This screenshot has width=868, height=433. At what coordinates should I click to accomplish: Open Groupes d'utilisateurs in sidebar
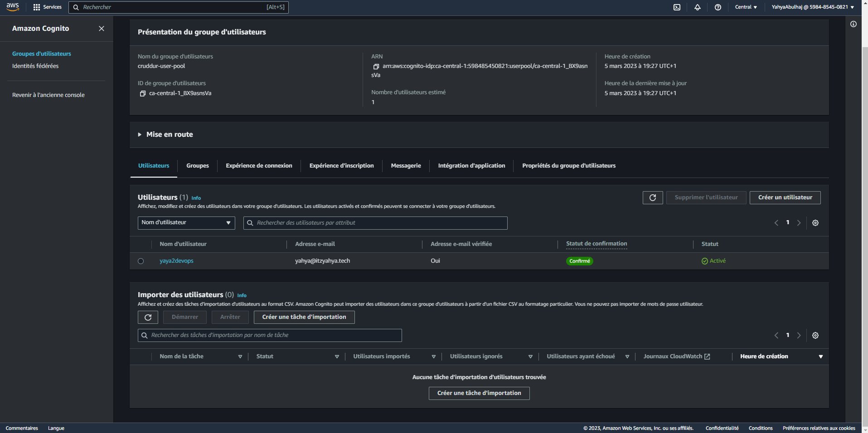pos(42,54)
